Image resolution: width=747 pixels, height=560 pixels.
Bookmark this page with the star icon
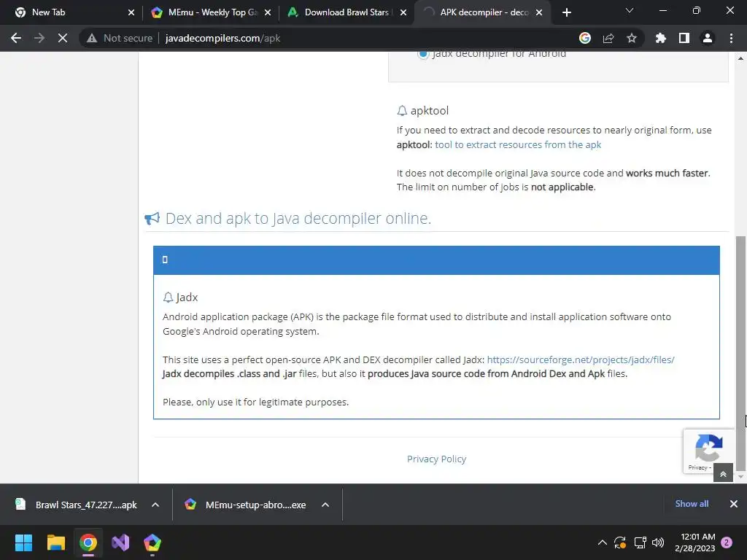click(x=632, y=38)
